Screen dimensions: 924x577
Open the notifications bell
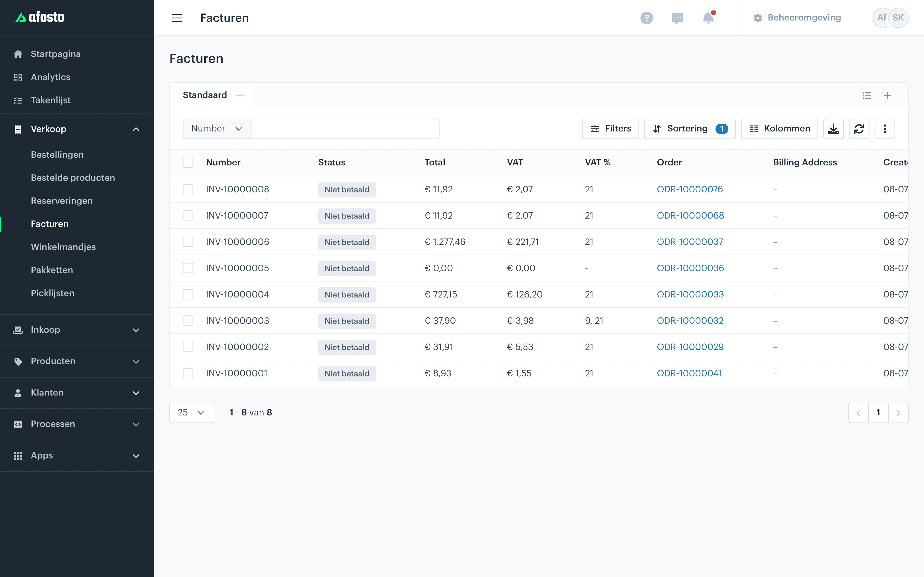(x=708, y=18)
